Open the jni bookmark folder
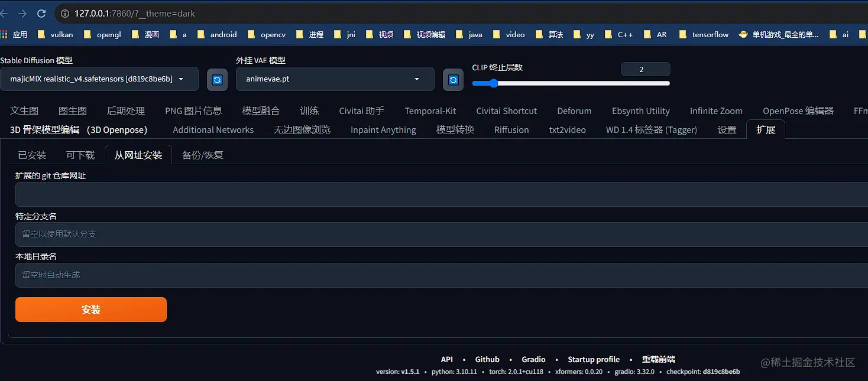868x381 pixels. 345,35
